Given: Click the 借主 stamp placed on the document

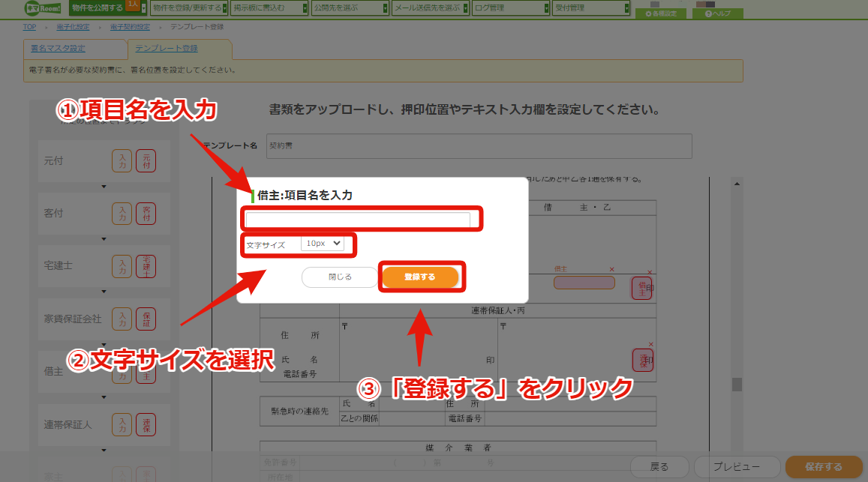Looking at the screenshot, I should click(x=642, y=288).
